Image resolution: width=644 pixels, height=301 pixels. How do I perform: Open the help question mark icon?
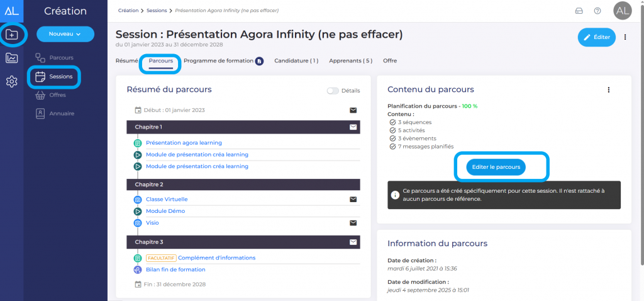pyautogui.click(x=597, y=11)
